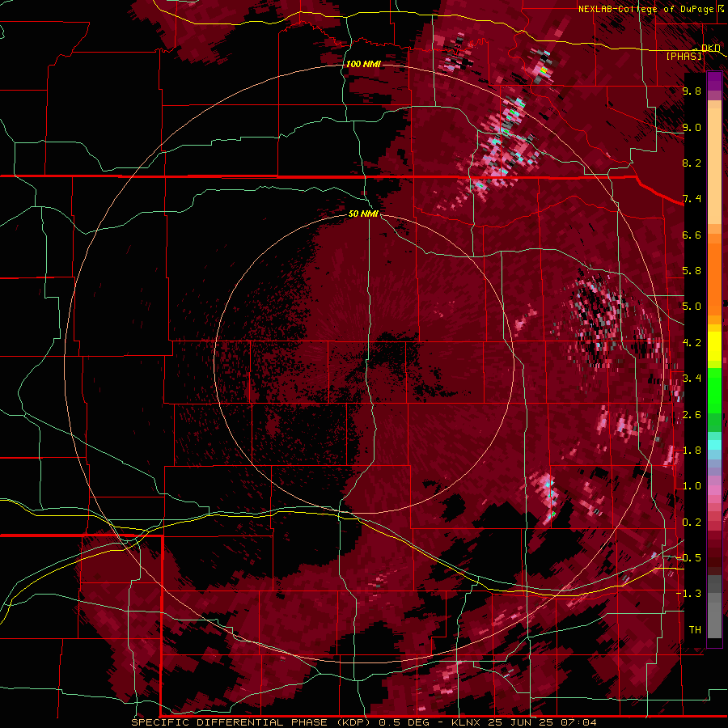Click the purple top segment of the color bar

(714, 81)
